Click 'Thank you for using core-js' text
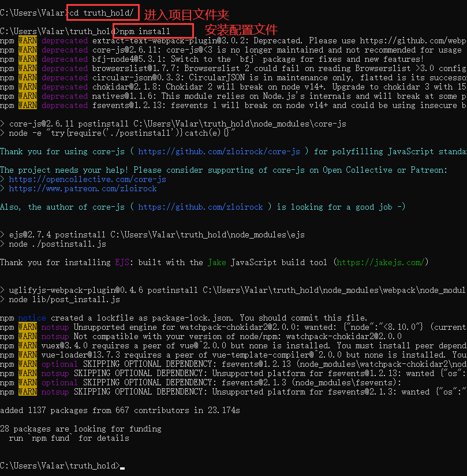The image size is (467, 476). point(62,151)
